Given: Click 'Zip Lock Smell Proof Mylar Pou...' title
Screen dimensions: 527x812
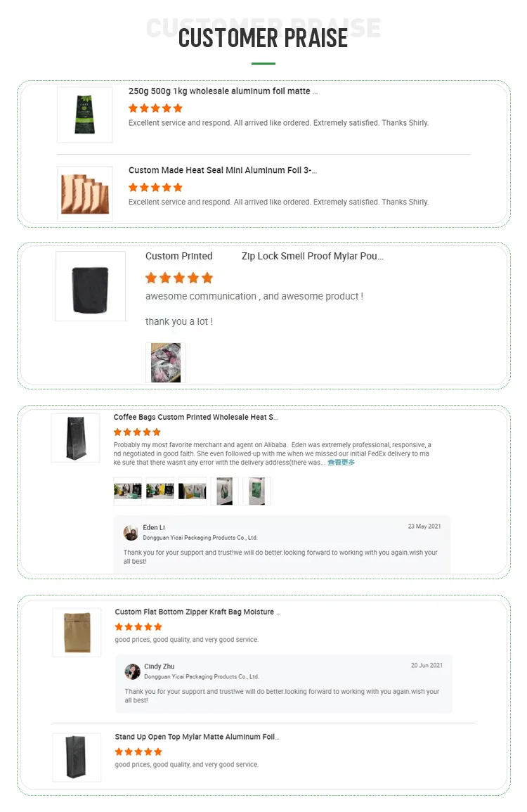Looking at the screenshot, I should click(312, 257).
